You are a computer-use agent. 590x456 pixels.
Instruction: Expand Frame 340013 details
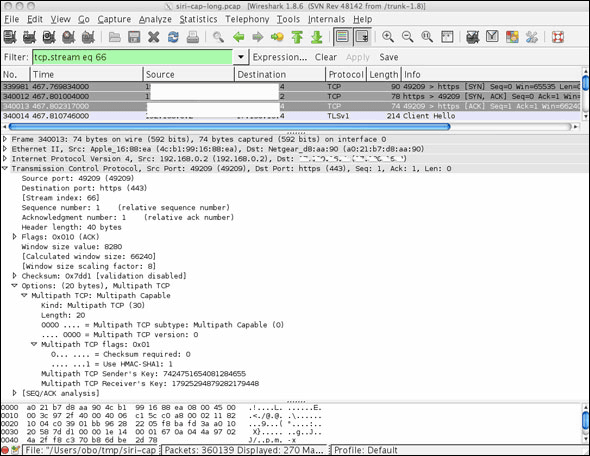point(5,139)
